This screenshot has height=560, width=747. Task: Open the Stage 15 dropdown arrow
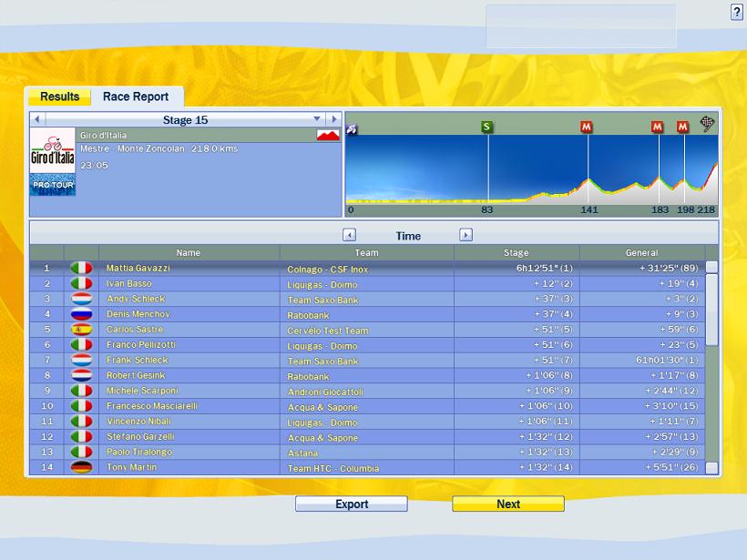point(317,119)
